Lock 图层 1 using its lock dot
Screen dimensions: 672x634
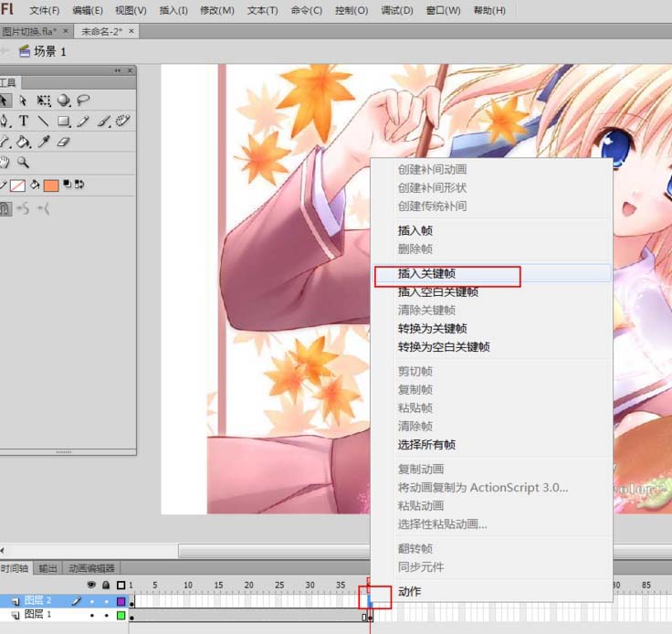point(106,615)
